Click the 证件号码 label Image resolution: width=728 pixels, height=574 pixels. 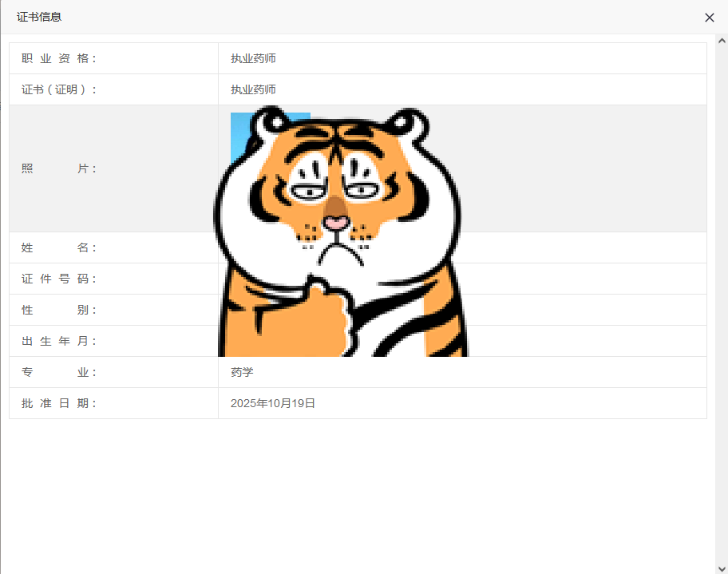click(59, 279)
